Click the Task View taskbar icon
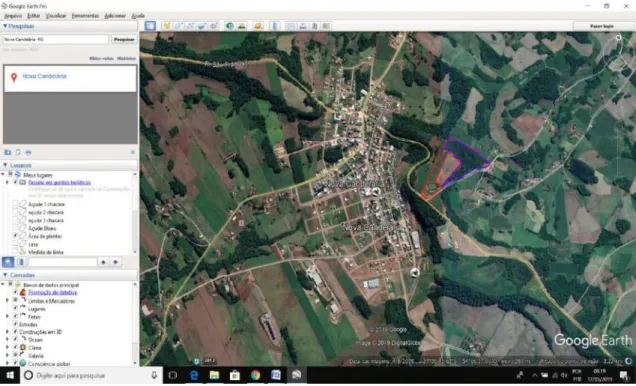This screenshot has height=386, width=636. 173,375
